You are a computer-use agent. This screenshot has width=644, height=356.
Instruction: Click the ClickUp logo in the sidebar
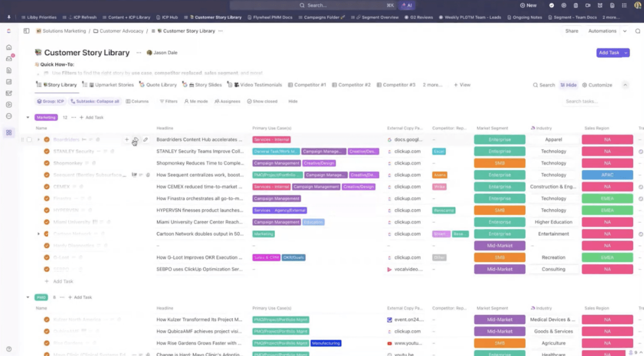click(9, 31)
